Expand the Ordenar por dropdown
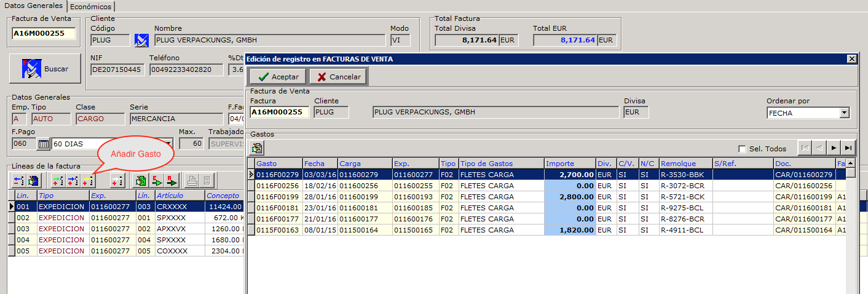Image resolution: width=868 pixels, height=294 pixels. 844,113
